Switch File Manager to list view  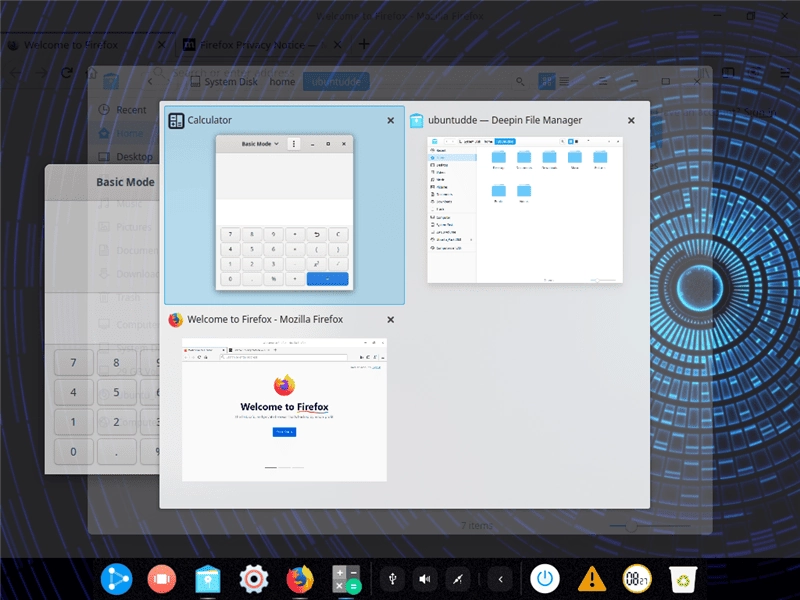point(564,81)
